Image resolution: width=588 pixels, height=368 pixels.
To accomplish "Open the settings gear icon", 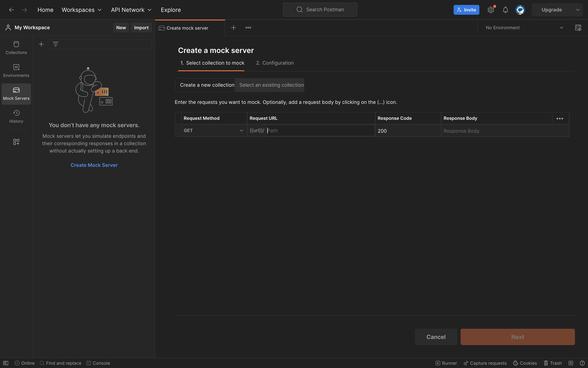I will 491,10.
